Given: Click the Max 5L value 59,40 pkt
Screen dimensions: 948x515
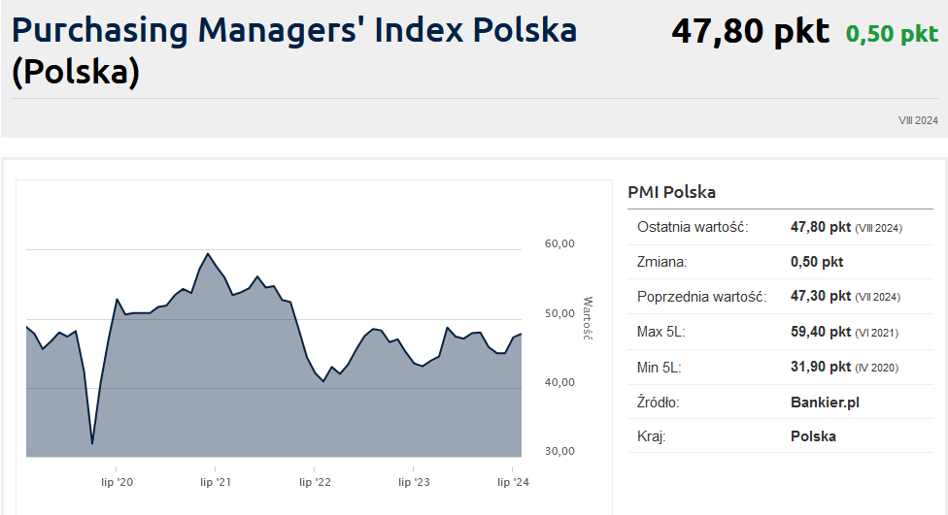Looking at the screenshot, I should click(x=820, y=332).
